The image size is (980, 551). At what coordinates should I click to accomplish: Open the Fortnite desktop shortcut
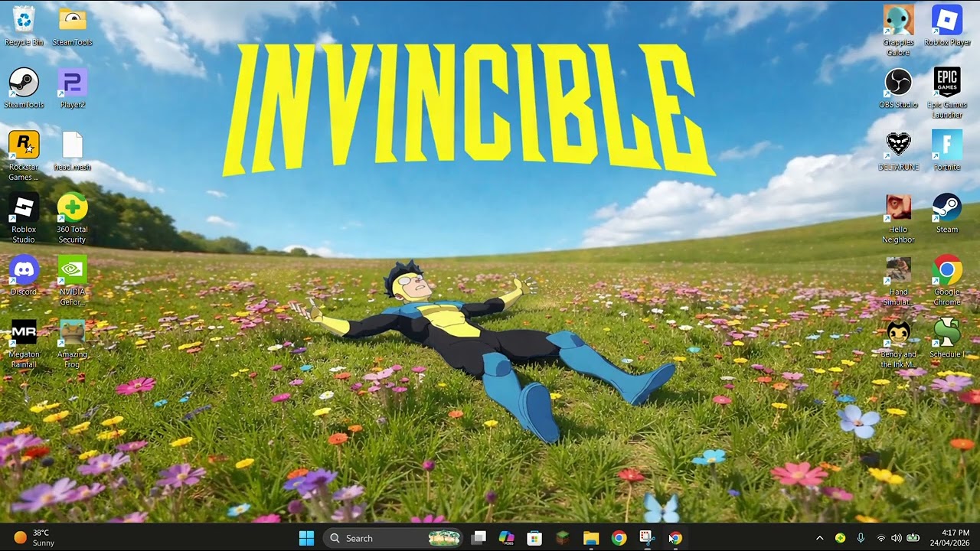coord(947,152)
